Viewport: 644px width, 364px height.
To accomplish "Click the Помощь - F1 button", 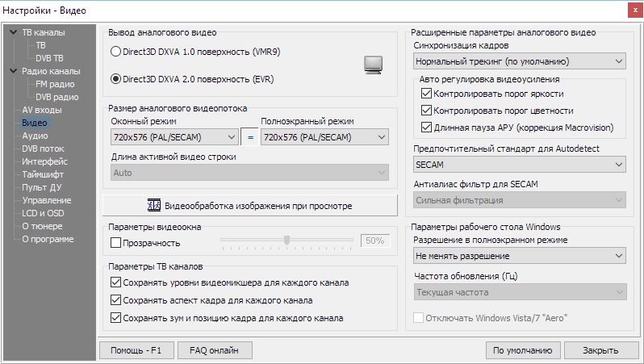I will [x=136, y=350].
